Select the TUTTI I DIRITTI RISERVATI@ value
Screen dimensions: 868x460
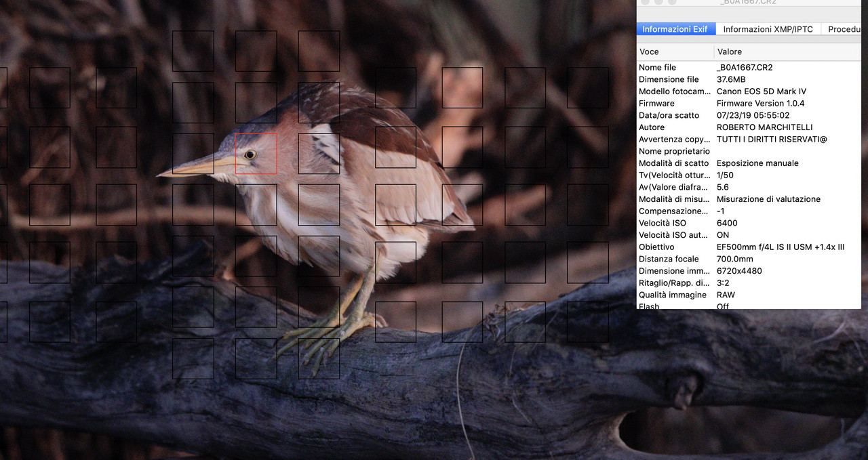tap(772, 140)
